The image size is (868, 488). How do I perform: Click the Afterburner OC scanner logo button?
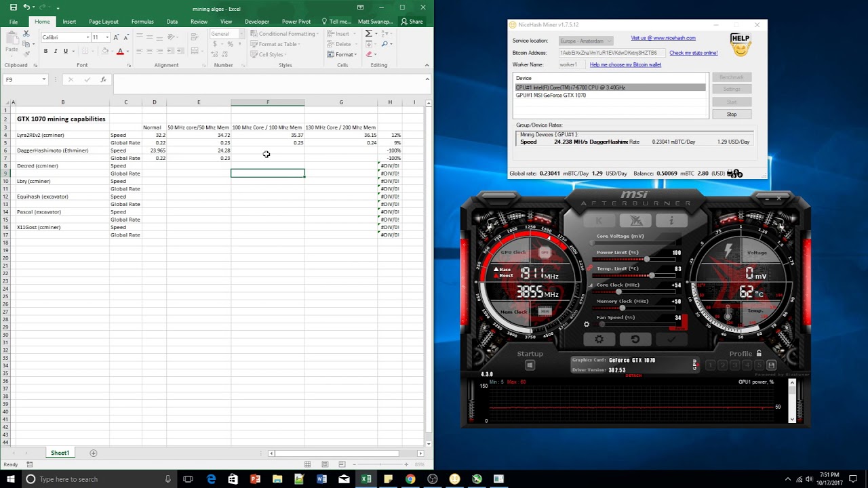coord(635,220)
